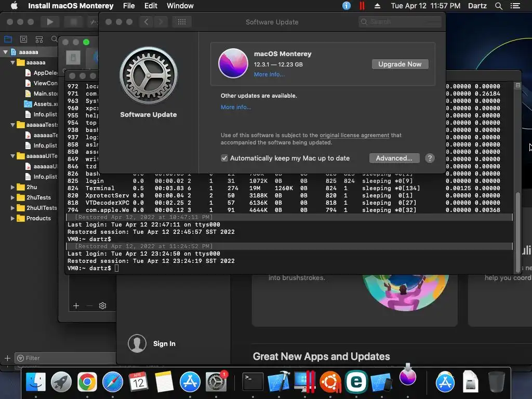Open Google Chrome from the Dock
Image resolution: width=532 pixels, height=399 pixels.
(x=87, y=382)
